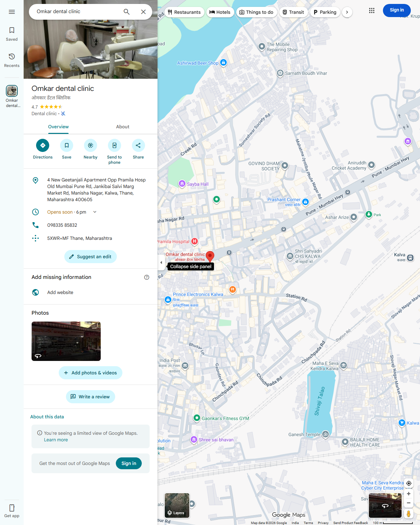420x525 pixels.
Task: Select India Post marker
Action: tap(185, 366)
